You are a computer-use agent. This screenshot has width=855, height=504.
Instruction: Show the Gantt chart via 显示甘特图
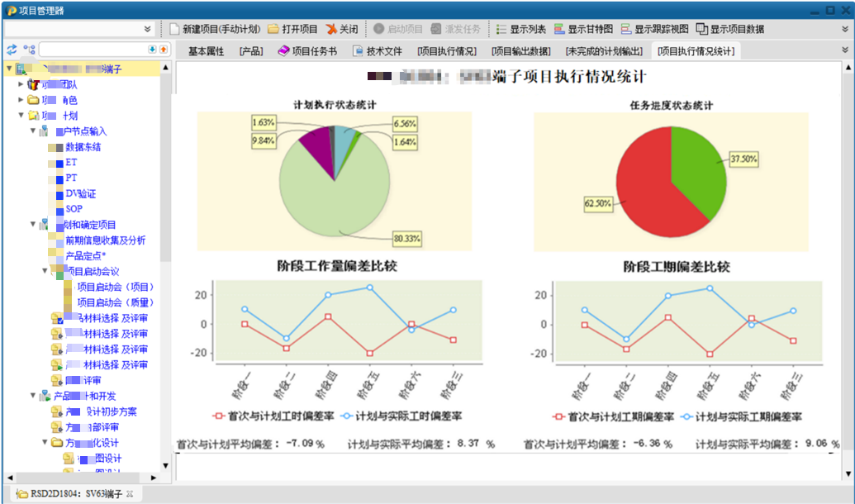[x=583, y=29]
